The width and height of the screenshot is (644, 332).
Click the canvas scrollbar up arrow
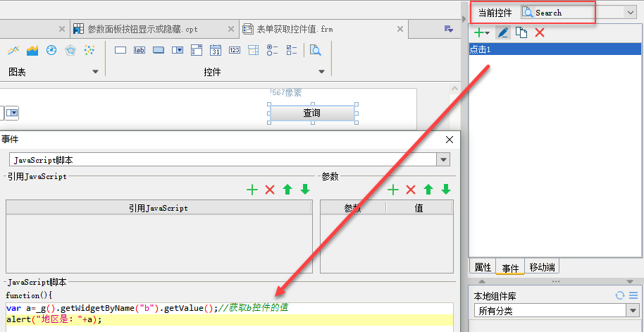454,89
